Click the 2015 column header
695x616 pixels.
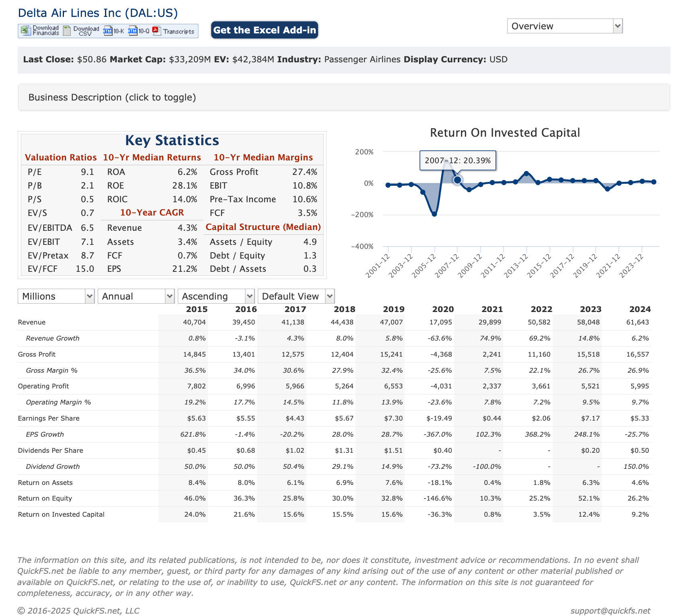point(197,309)
